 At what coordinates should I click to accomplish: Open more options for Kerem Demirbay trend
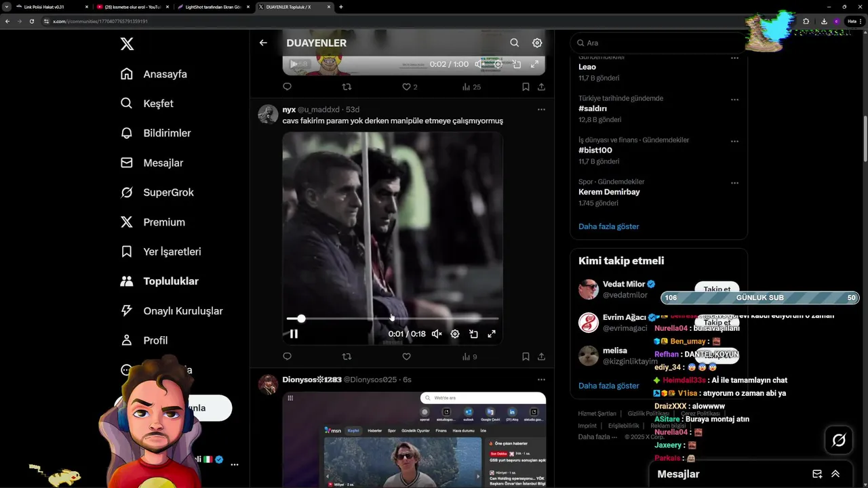[x=734, y=183]
